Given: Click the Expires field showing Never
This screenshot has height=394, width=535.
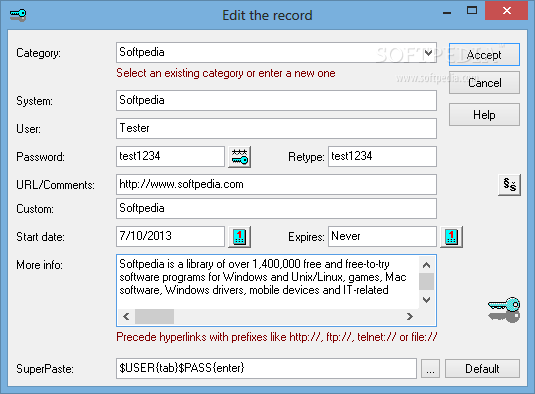Looking at the screenshot, I should [382, 236].
